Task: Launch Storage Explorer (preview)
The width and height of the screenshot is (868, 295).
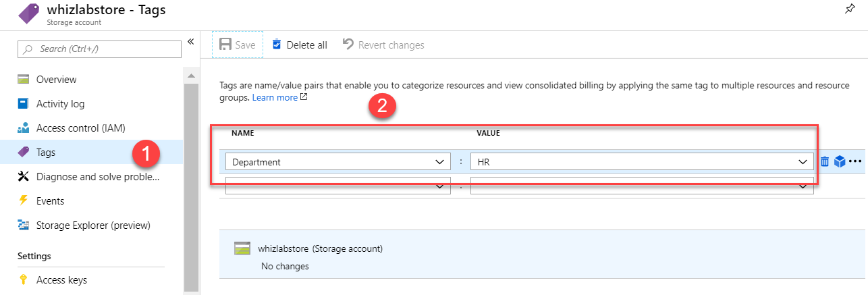Action: click(93, 225)
